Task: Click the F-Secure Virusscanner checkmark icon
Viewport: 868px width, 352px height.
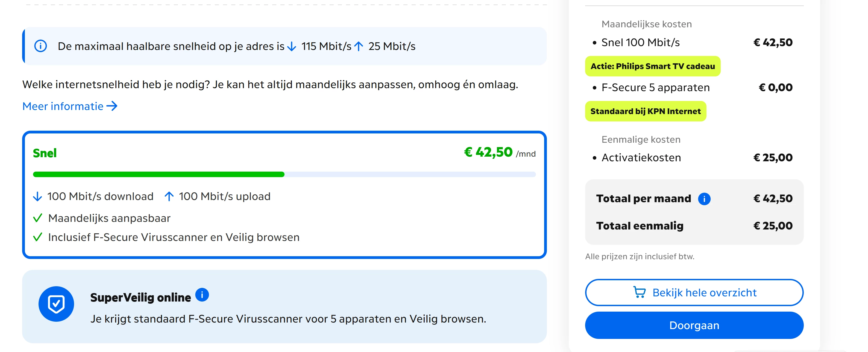Action: pyautogui.click(x=38, y=237)
